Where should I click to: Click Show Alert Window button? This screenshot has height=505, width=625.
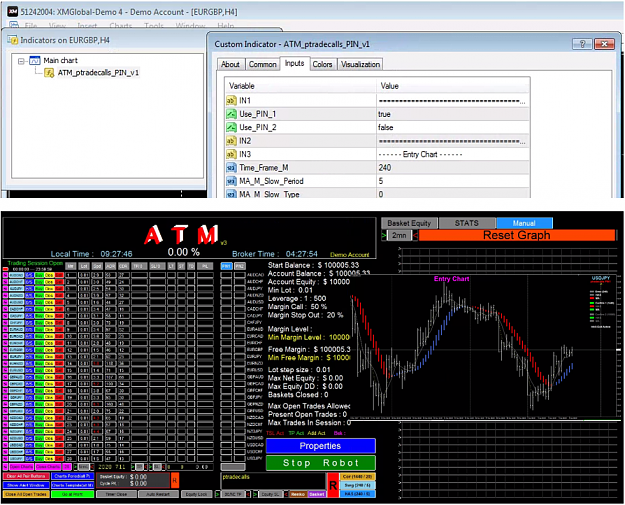pyautogui.click(x=26, y=485)
